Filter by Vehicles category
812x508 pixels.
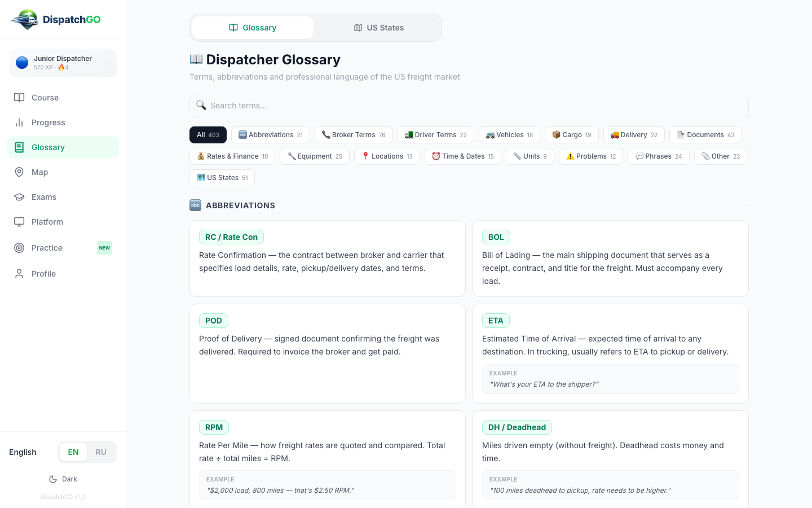509,135
